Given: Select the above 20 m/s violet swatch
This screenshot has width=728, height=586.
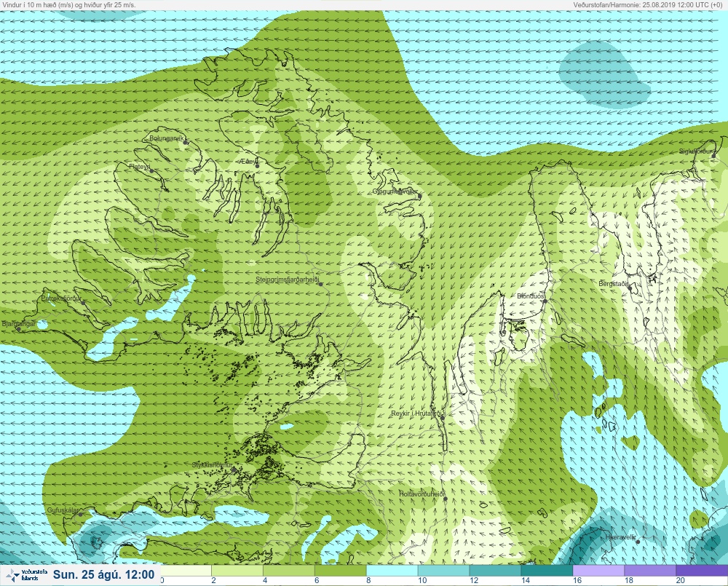Looking at the screenshot, I should [x=702, y=571].
